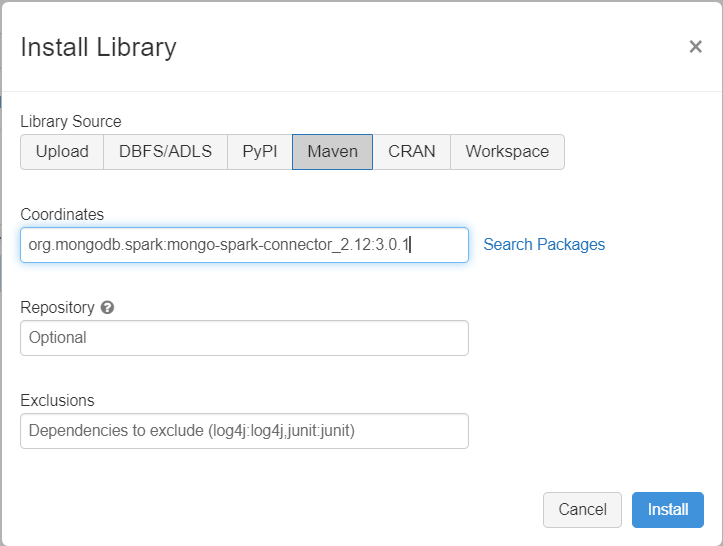Viewport: 723px width, 546px height.
Task: Click the Library Source label
Action: coord(71,121)
